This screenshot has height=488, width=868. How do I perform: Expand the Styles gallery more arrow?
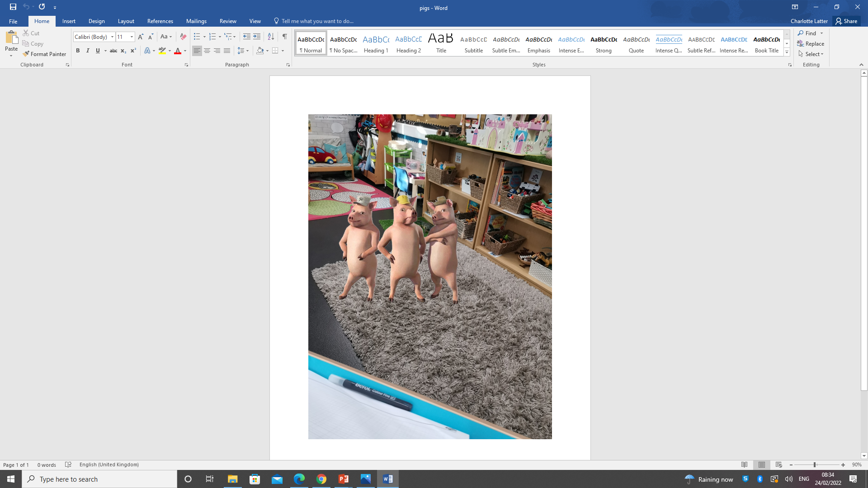787,52
